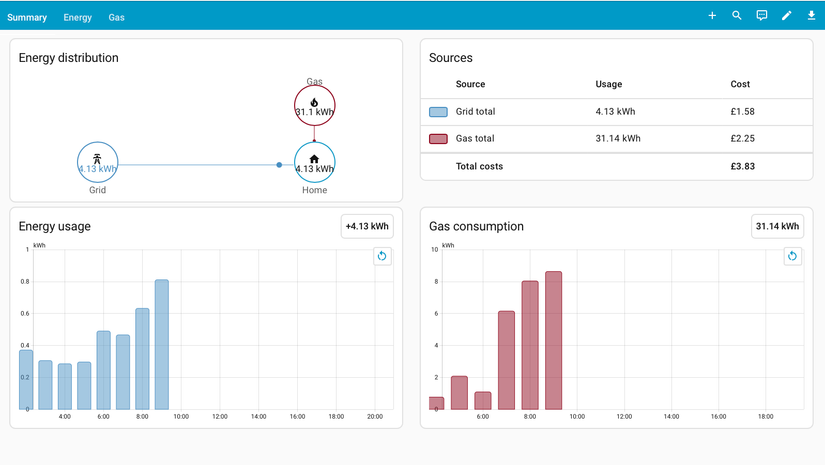This screenshot has height=465, width=825.
Task: Open the assist chat bubble icon
Action: click(x=761, y=16)
